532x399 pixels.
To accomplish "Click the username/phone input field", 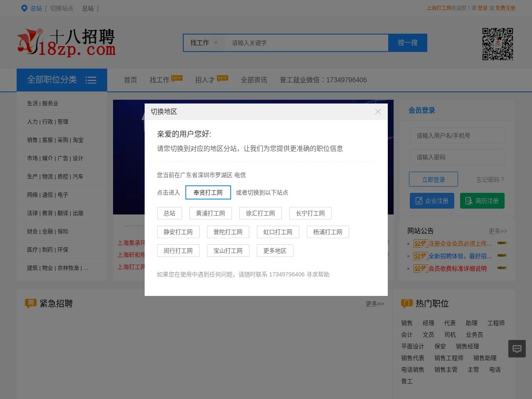I will point(457,135).
